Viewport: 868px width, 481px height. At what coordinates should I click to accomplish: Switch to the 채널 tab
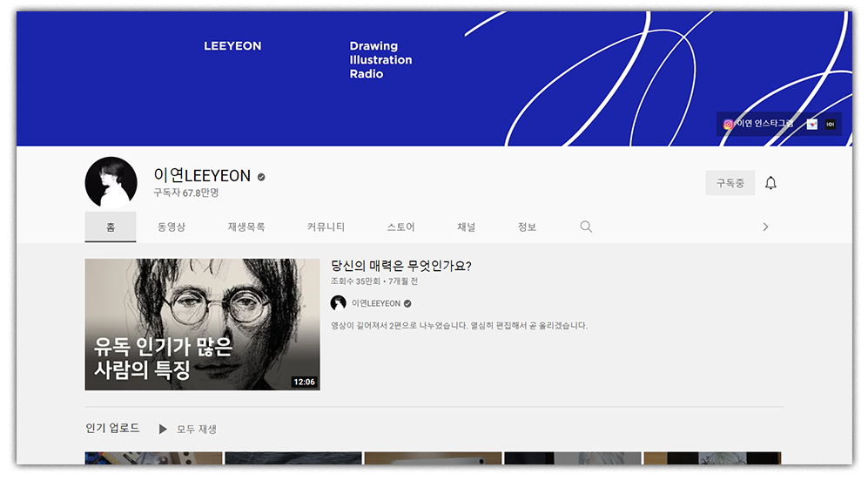point(466,227)
